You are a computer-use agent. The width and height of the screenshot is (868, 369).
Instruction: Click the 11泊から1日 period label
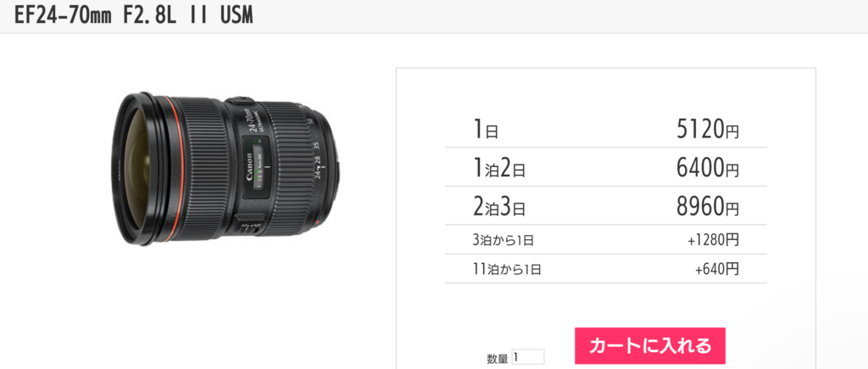point(507,269)
